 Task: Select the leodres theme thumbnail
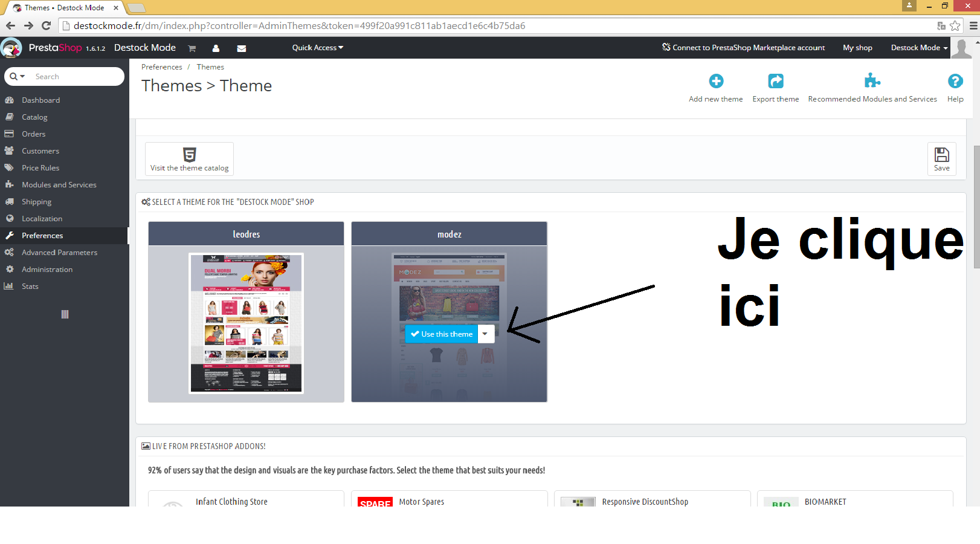pyautogui.click(x=246, y=323)
